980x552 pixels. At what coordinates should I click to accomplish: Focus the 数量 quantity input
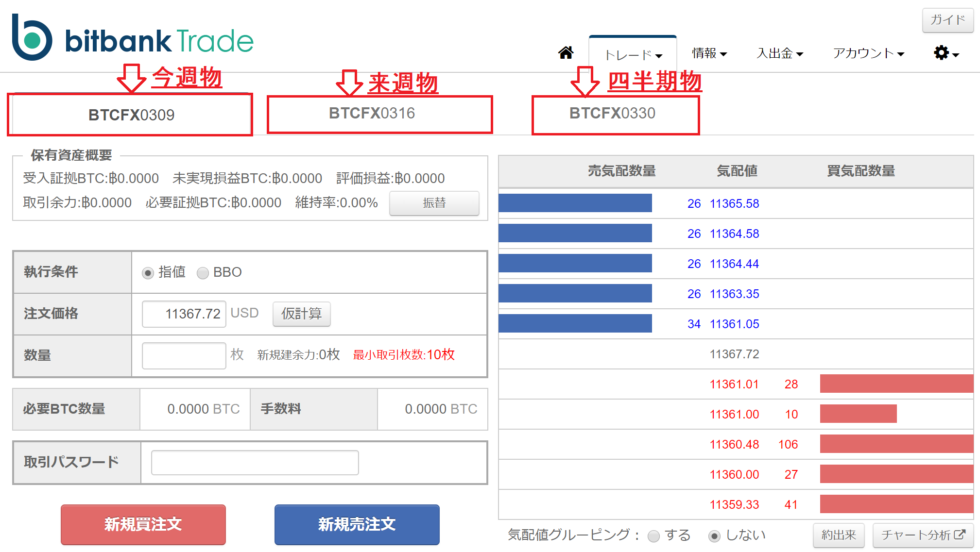click(184, 355)
